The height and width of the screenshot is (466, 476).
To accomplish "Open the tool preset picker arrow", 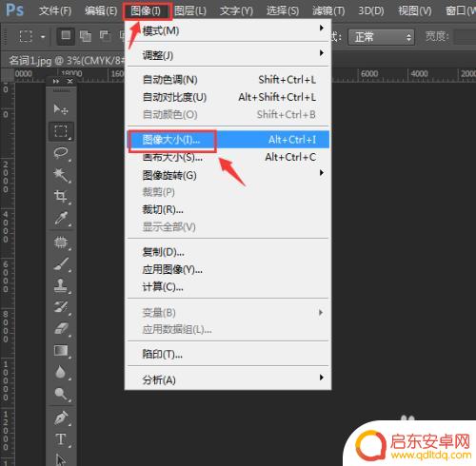I will point(43,37).
